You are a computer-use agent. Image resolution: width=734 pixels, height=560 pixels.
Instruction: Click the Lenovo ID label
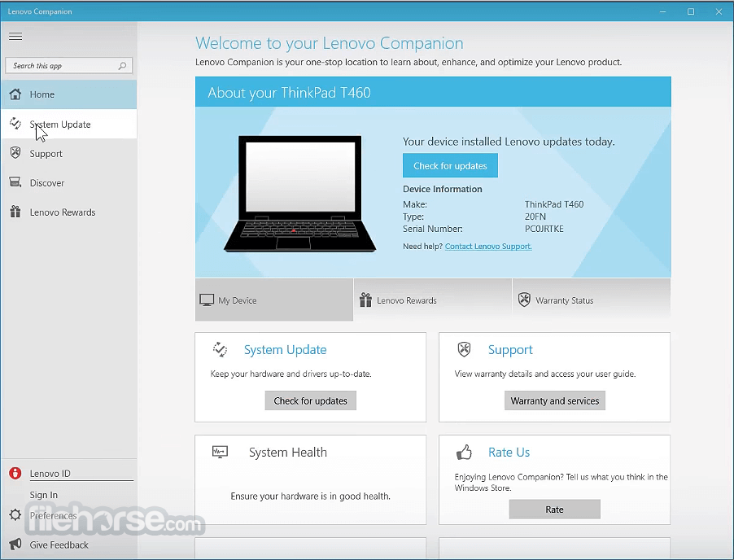click(x=50, y=474)
